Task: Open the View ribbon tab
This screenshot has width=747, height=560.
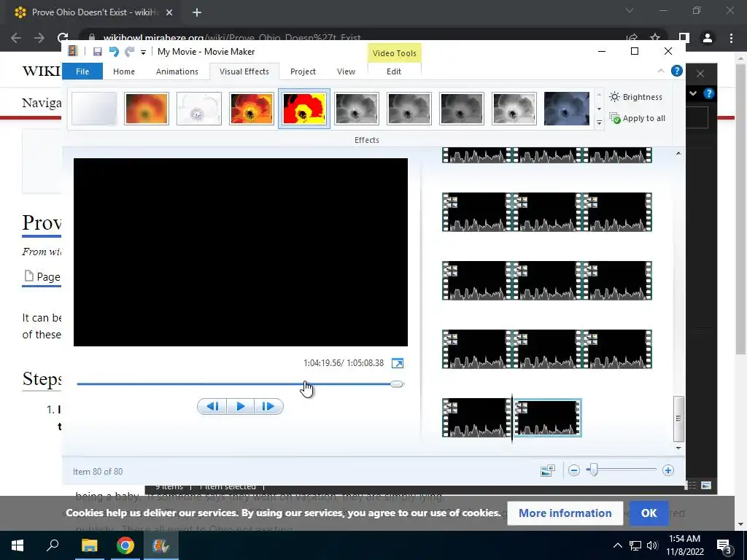Action: [x=346, y=71]
